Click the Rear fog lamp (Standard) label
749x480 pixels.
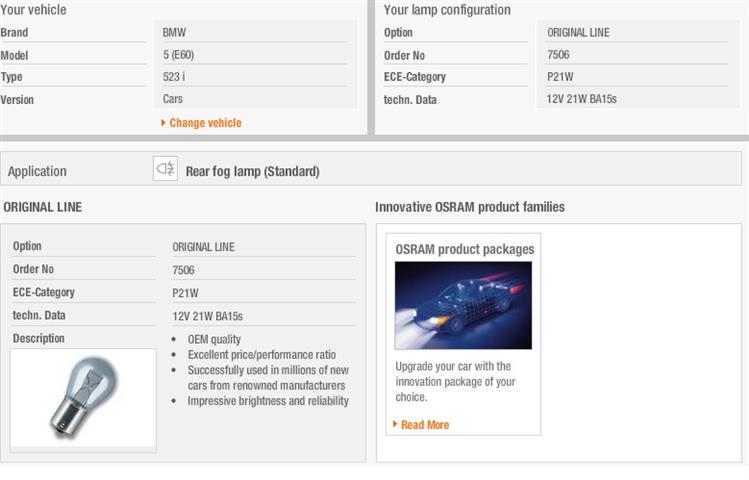click(x=252, y=171)
